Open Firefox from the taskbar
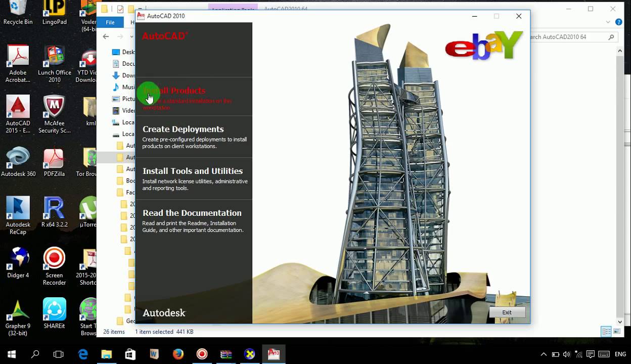631x364 pixels. [x=178, y=354]
